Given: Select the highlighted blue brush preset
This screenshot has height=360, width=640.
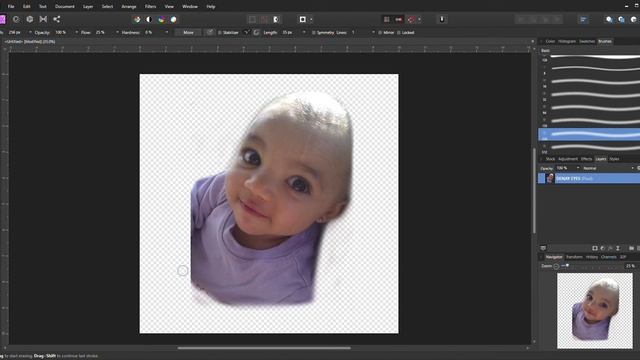Looking at the screenshot, I should pyautogui.click(x=589, y=134).
